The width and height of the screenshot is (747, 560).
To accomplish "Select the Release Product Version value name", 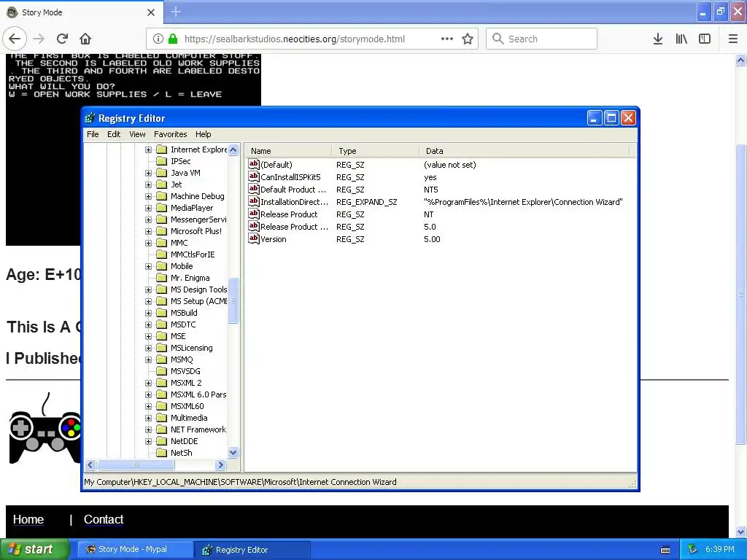I will tap(295, 227).
